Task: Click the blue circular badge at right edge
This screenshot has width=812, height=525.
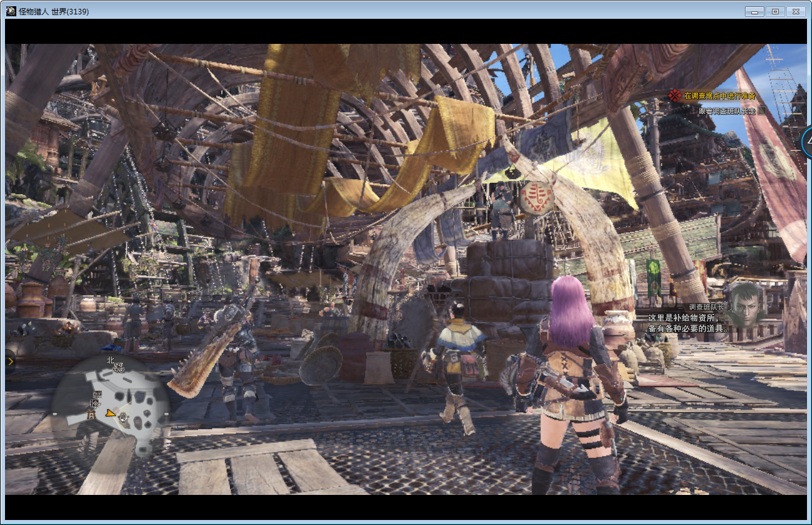Action: 807,142
